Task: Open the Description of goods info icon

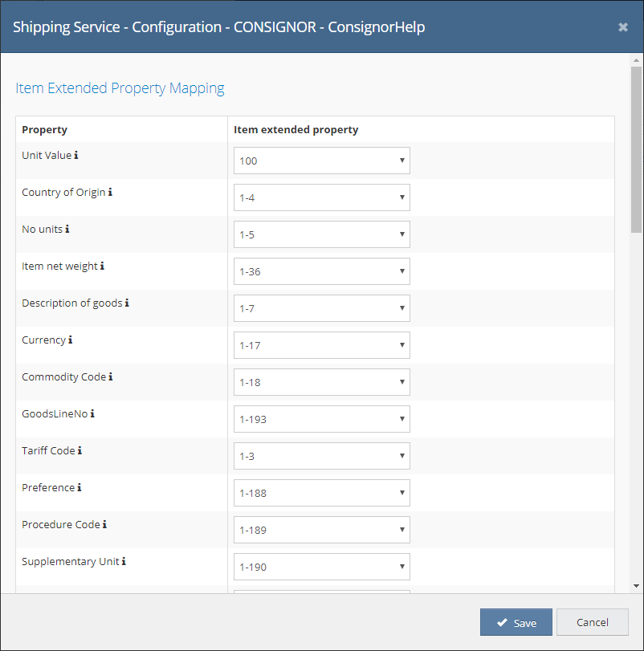Action: (x=127, y=303)
